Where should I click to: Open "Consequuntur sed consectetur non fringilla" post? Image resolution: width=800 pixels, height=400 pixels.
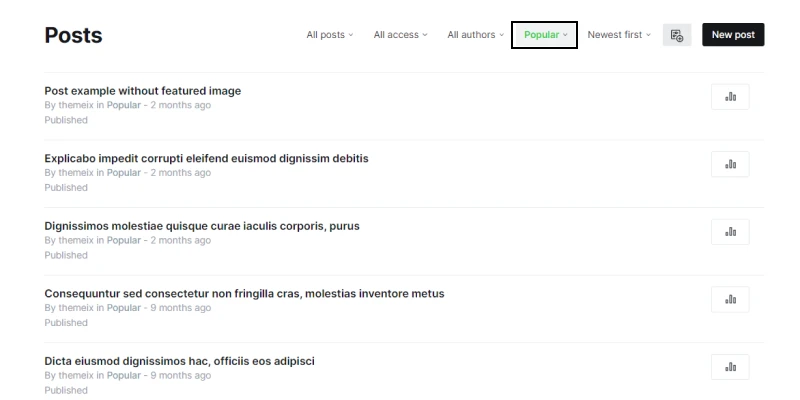(244, 293)
